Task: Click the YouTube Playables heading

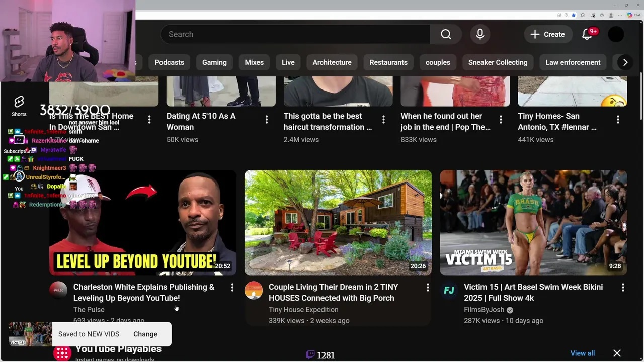Action: [x=118, y=349]
